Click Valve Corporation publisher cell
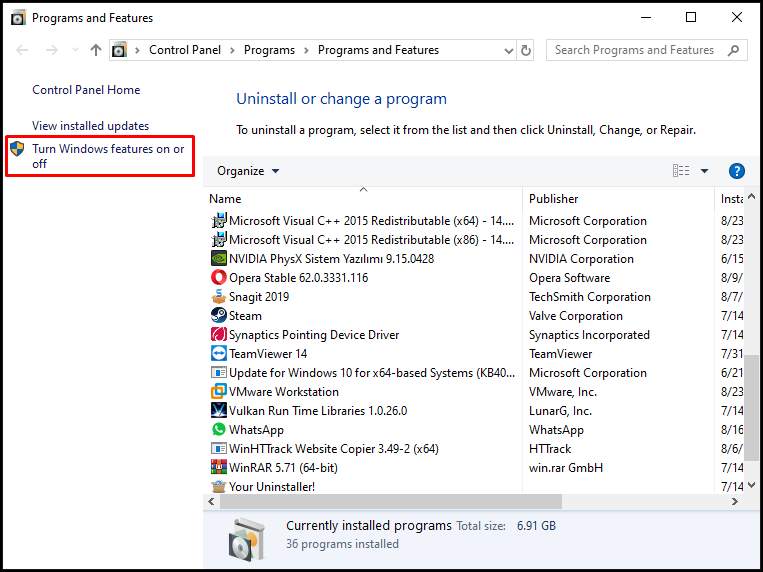The height and width of the screenshot is (572, 763). click(576, 316)
